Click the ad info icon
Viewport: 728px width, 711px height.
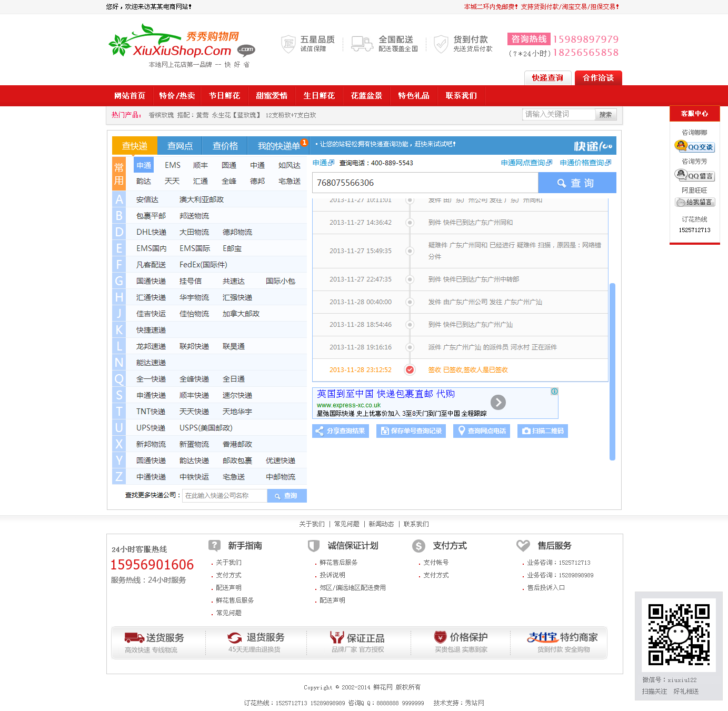pyautogui.click(x=554, y=392)
